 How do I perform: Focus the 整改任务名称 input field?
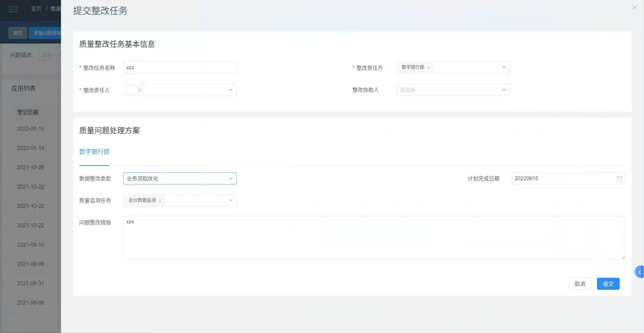[x=180, y=68]
